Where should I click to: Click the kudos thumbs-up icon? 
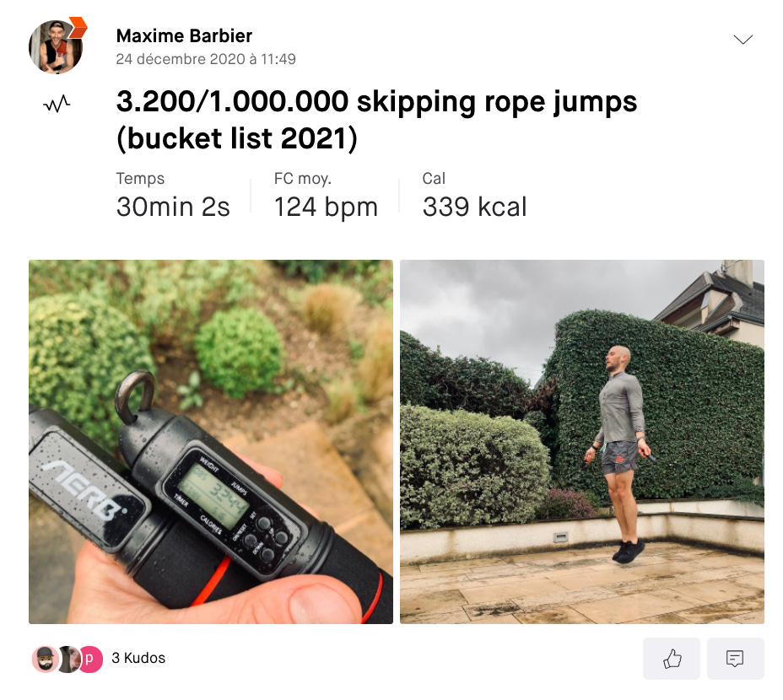(x=671, y=658)
